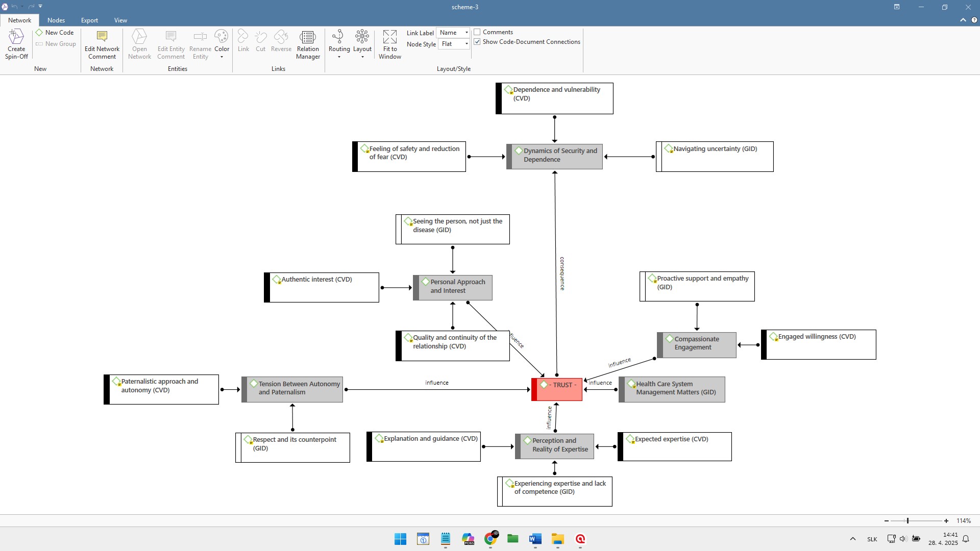Open the volume tray icon
The width and height of the screenshot is (980, 551).
click(903, 539)
